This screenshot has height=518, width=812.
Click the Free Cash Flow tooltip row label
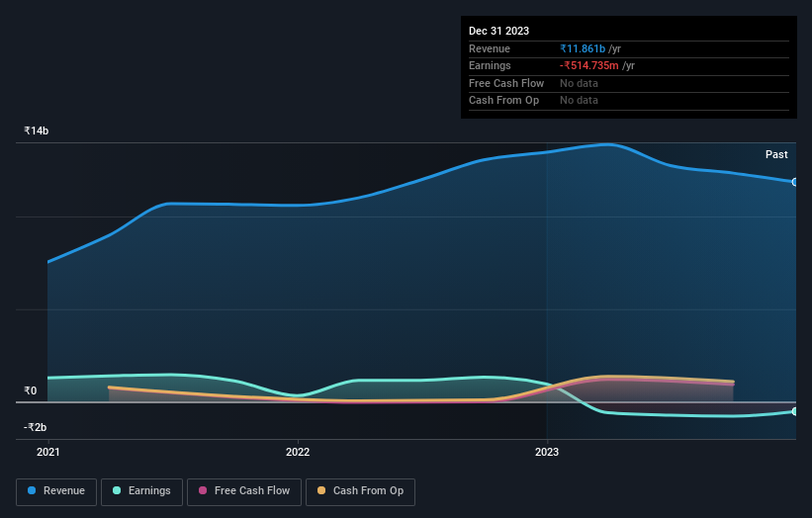(506, 83)
